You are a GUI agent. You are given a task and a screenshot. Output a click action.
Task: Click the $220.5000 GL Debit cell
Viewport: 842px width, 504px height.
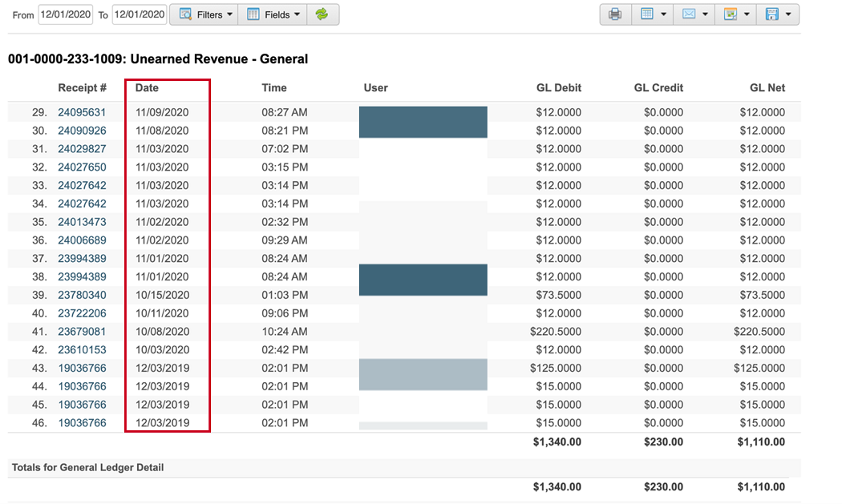tap(556, 331)
